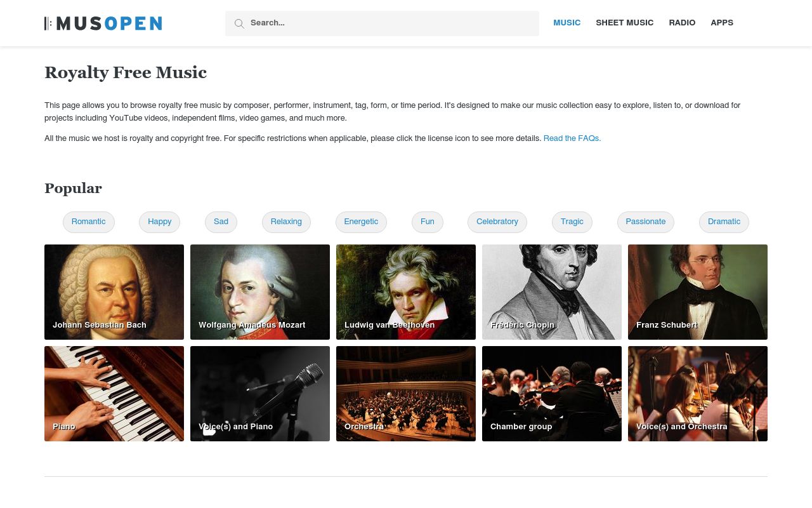Browse the Piano instrument tile
812x508 pixels.
click(114, 394)
